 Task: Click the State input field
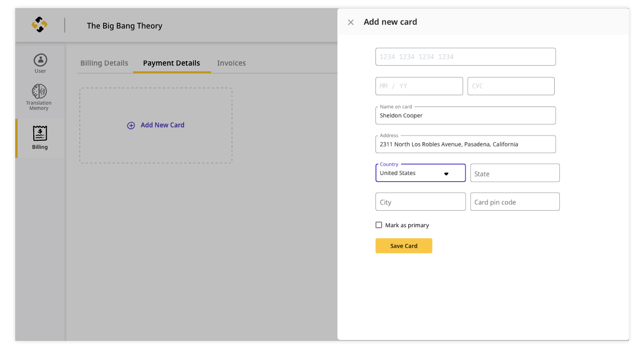[515, 173]
